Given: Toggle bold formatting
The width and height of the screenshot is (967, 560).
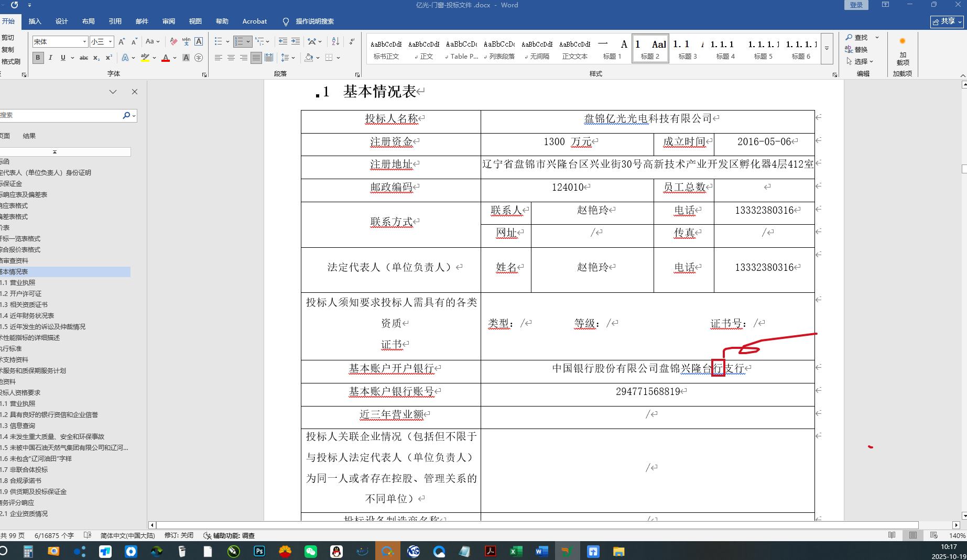Looking at the screenshot, I should (38, 58).
